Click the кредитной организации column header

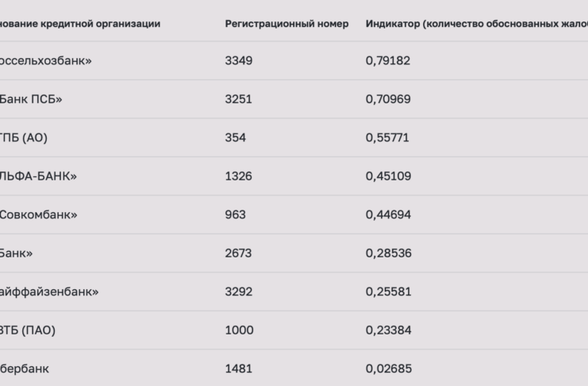[80, 24]
